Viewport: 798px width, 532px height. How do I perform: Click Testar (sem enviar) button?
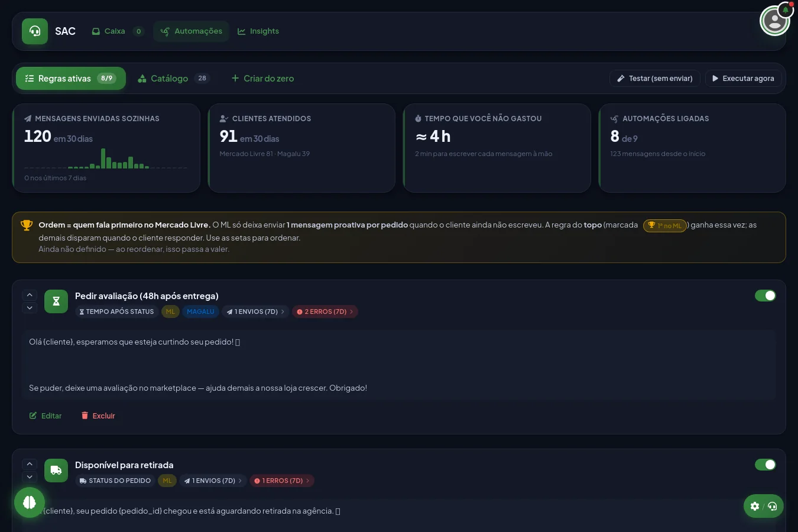click(x=655, y=79)
